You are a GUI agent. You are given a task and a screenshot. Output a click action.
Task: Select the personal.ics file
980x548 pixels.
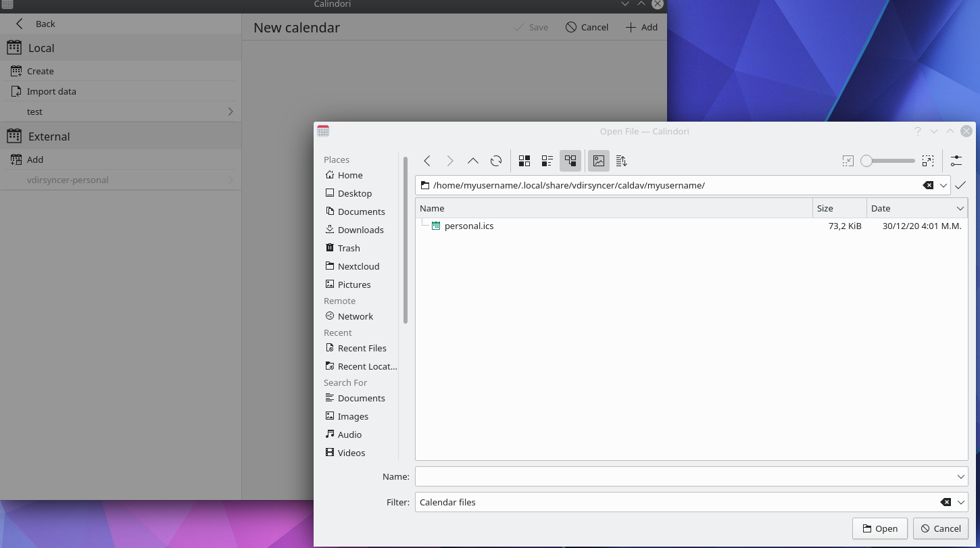[x=469, y=226]
